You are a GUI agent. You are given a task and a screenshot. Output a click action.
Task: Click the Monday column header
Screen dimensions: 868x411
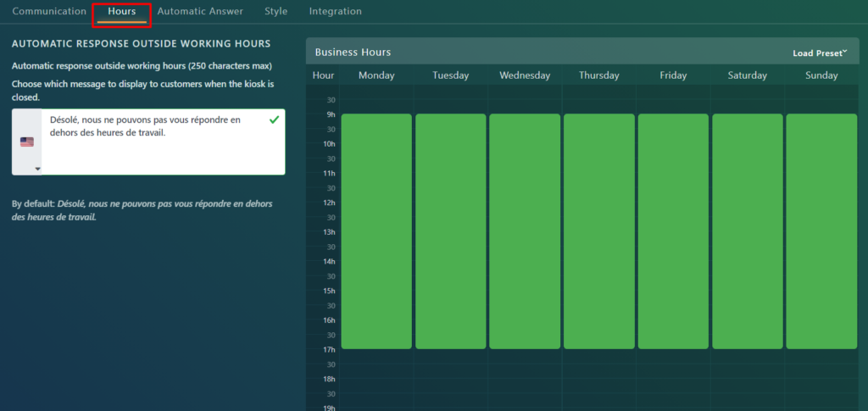376,75
